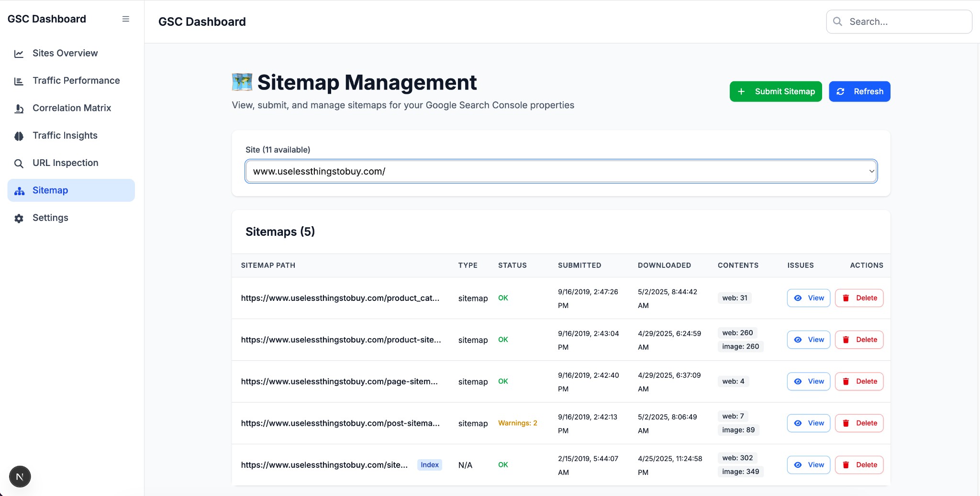This screenshot has height=496, width=980.
Task: Click the Settings gear icon
Action: coord(19,218)
